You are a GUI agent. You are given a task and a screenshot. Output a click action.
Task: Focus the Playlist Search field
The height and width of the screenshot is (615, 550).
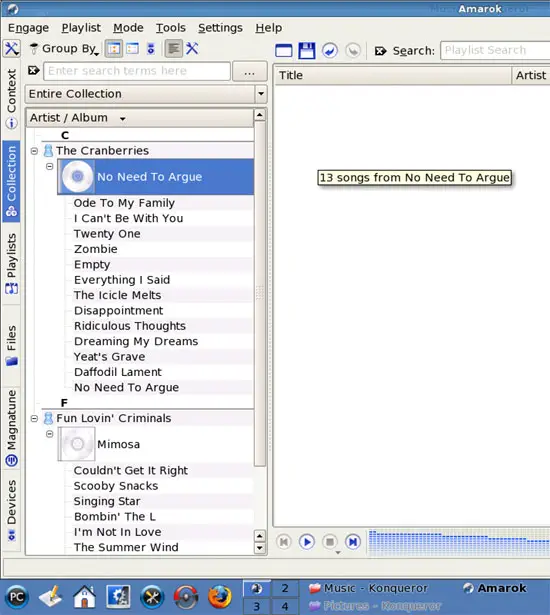(x=495, y=50)
